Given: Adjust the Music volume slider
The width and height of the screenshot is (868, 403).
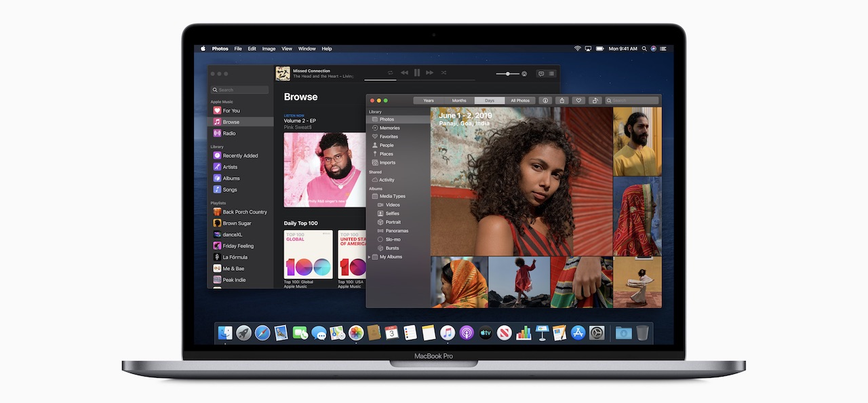Looking at the screenshot, I should pos(508,73).
